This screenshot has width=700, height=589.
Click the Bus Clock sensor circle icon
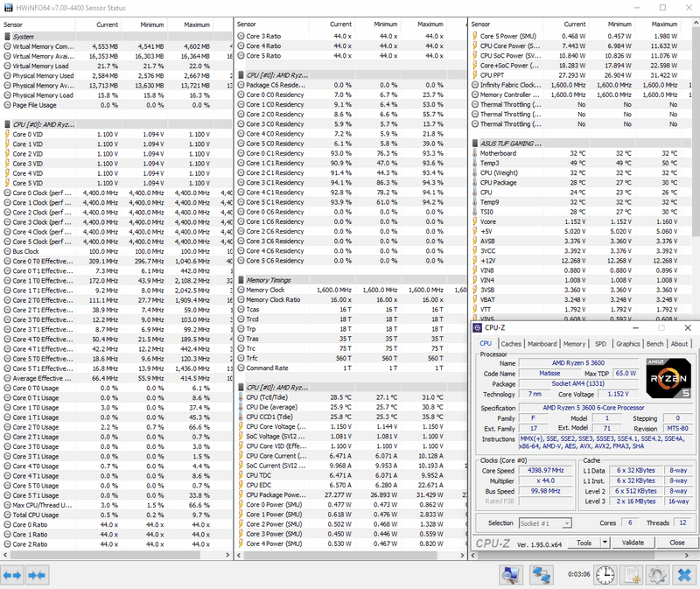(x=7, y=251)
